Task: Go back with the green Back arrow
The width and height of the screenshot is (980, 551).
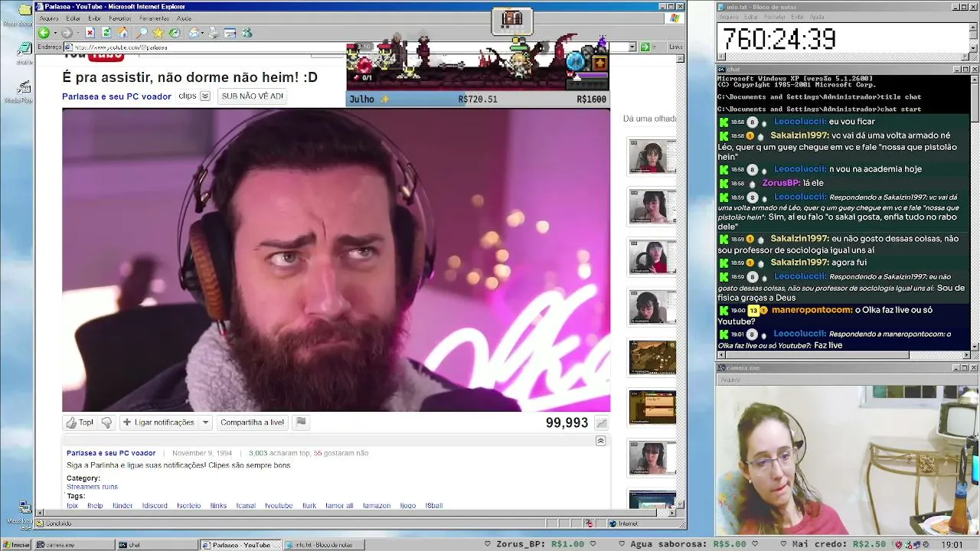Action: tap(44, 33)
